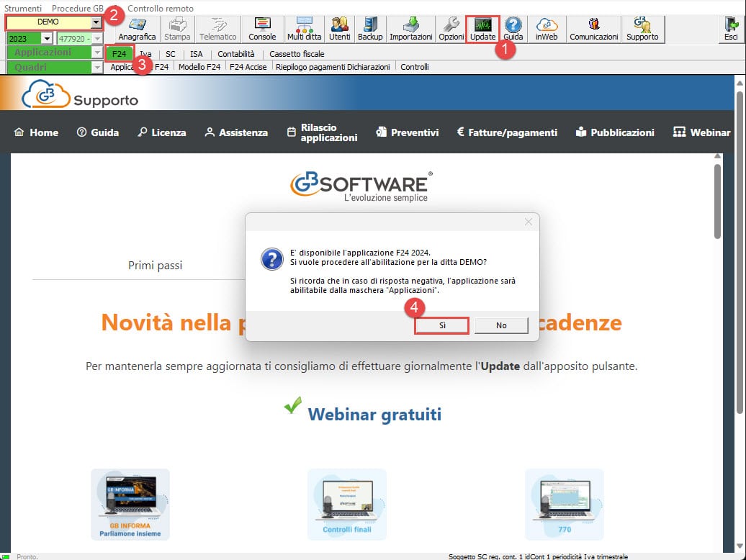This screenshot has height=560, width=746.
Task: Expand the Applicazioni dropdown
Action: (x=97, y=53)
